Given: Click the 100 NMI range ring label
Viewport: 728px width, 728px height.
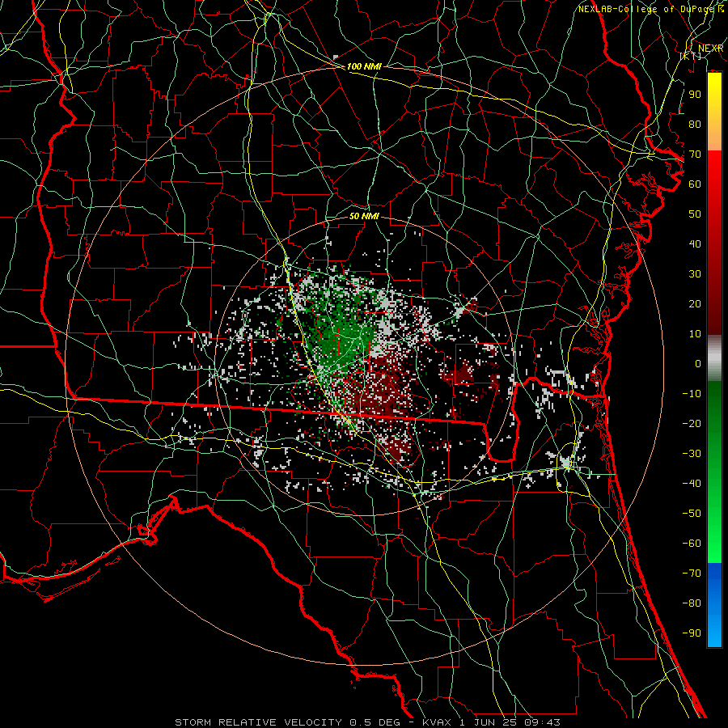Looking at the screenshot, I should pos(364,66).
